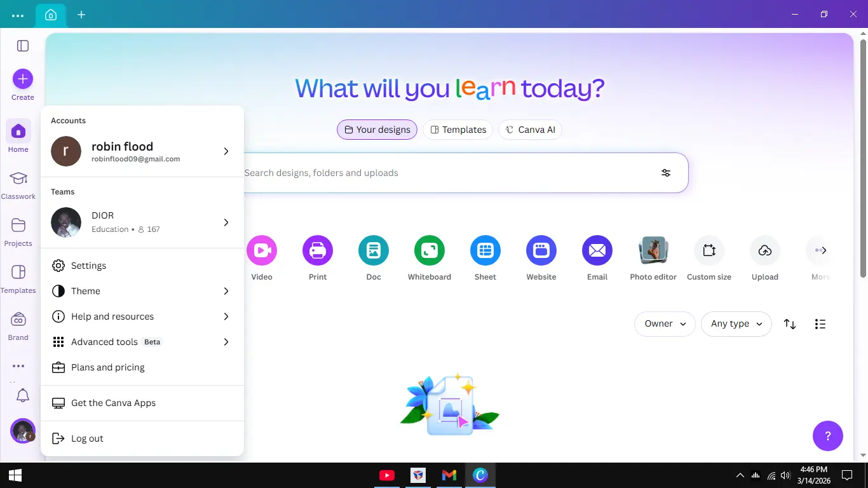Open search filter sliders icon

tap(666, 173)
